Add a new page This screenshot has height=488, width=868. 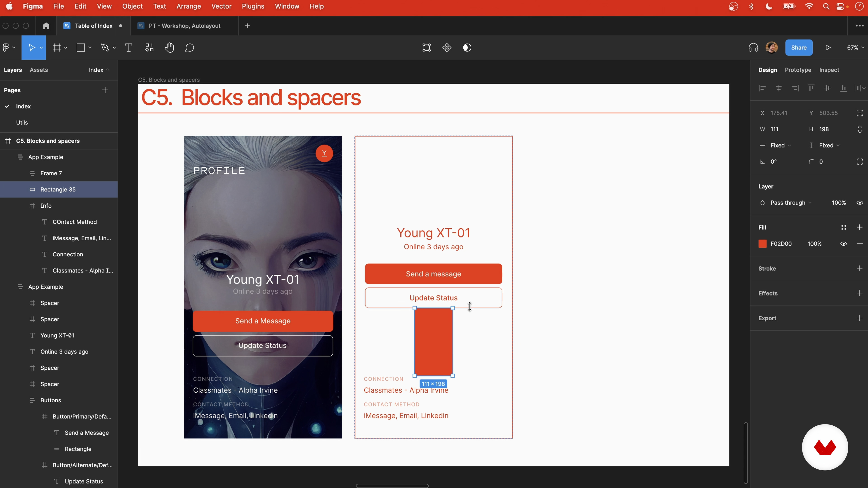[105, 90]
